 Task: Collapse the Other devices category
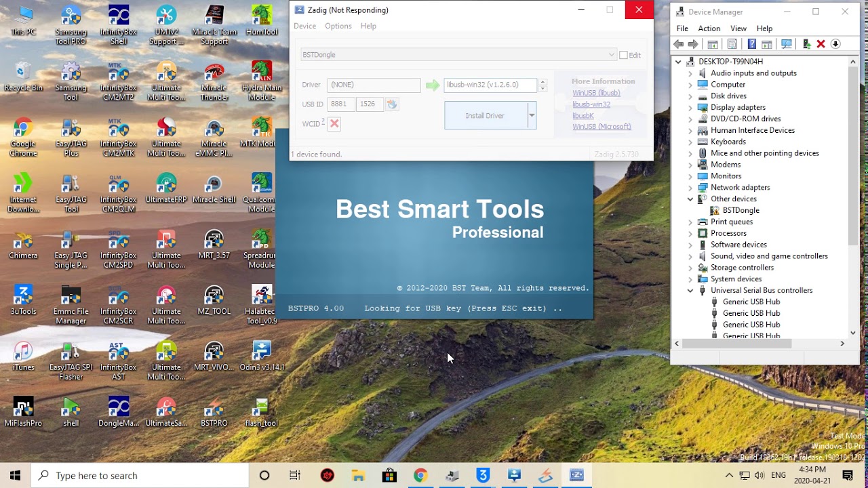click(x=690, y=199)
